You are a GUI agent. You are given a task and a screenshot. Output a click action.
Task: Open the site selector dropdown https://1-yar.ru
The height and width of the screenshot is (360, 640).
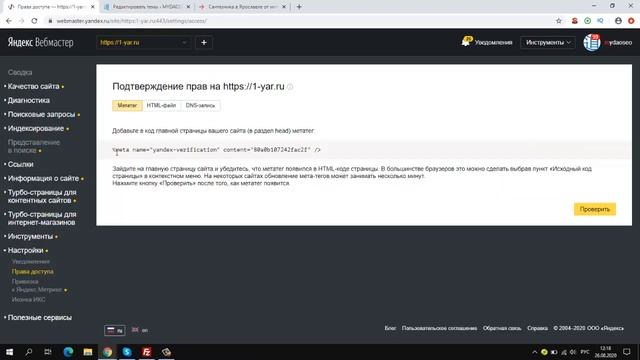pos(143,42)
